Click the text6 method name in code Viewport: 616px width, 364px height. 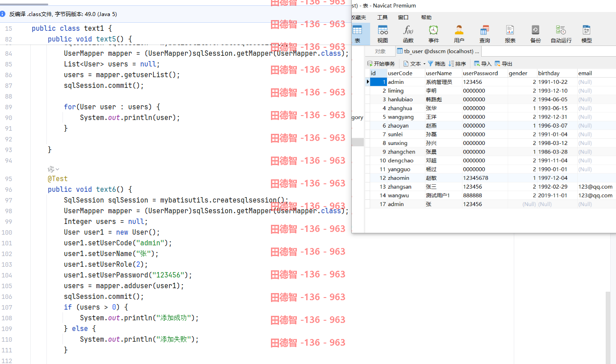106,189
